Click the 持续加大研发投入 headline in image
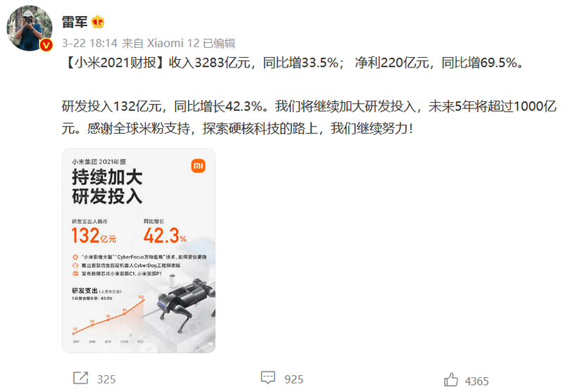This screenshot has width=563, height=392. [x=107, y=186]
